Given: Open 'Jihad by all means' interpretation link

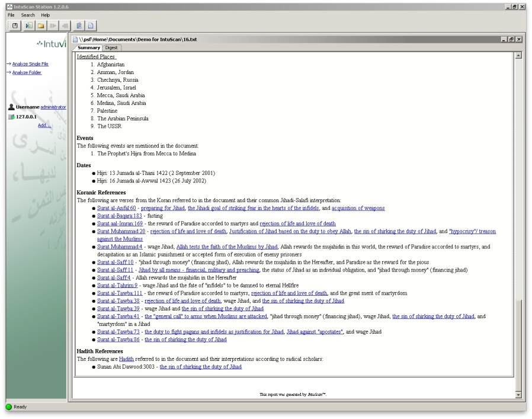Looking at the screenshot, I should 199,270.
